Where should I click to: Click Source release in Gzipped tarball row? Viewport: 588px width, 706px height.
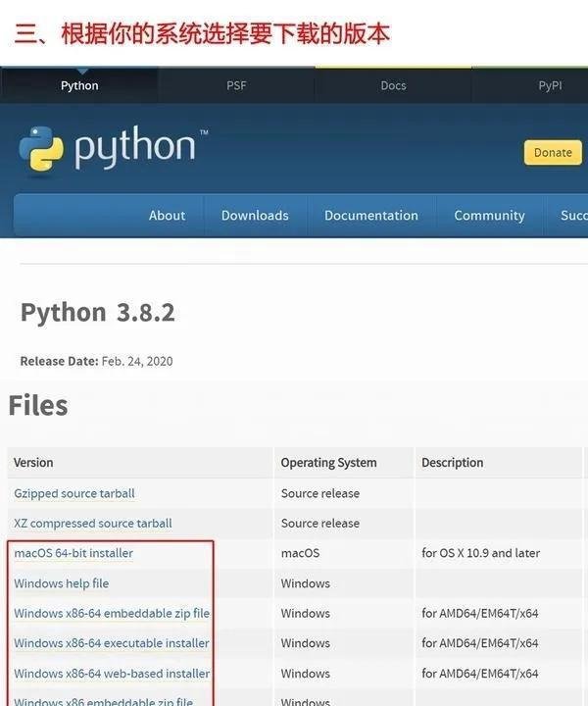[319, 493]
